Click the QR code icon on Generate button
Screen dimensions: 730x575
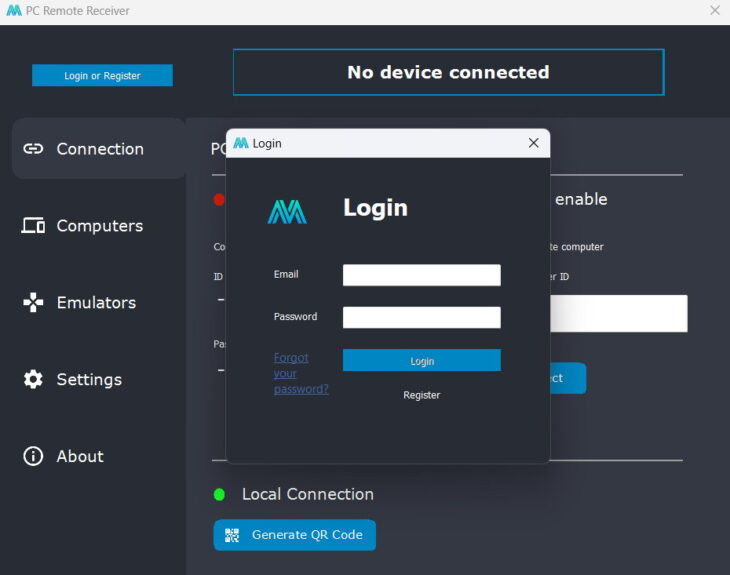pyautogui.click(x=232, y=535)
